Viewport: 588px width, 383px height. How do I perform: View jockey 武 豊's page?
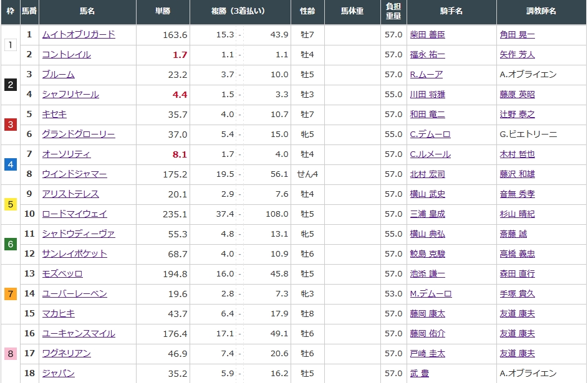[419, 374]
